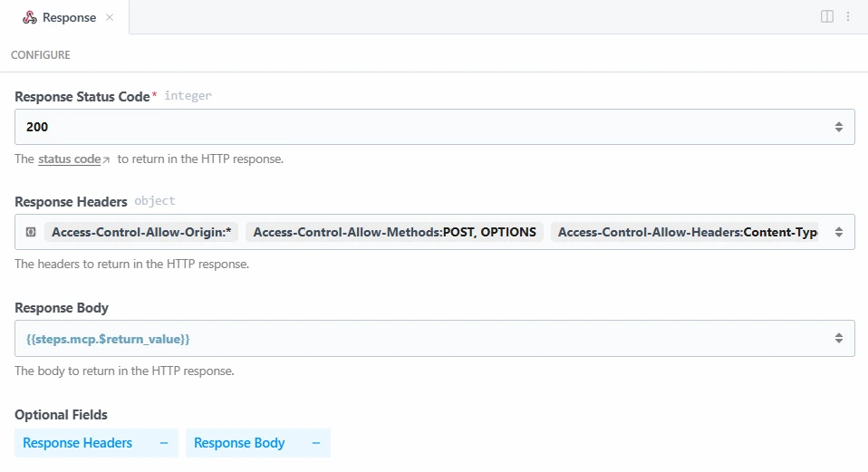Click the Access-Control-Allow-Headers header chip
The height and width of the screenshot is (472, 868).
pyautogui.click(x=687, y=232)
